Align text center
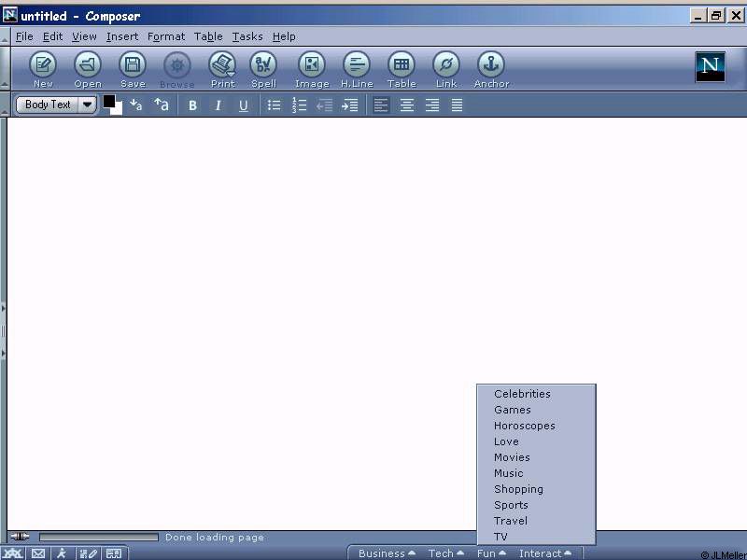Screen dimensions: 747x560 pos(406,105)
